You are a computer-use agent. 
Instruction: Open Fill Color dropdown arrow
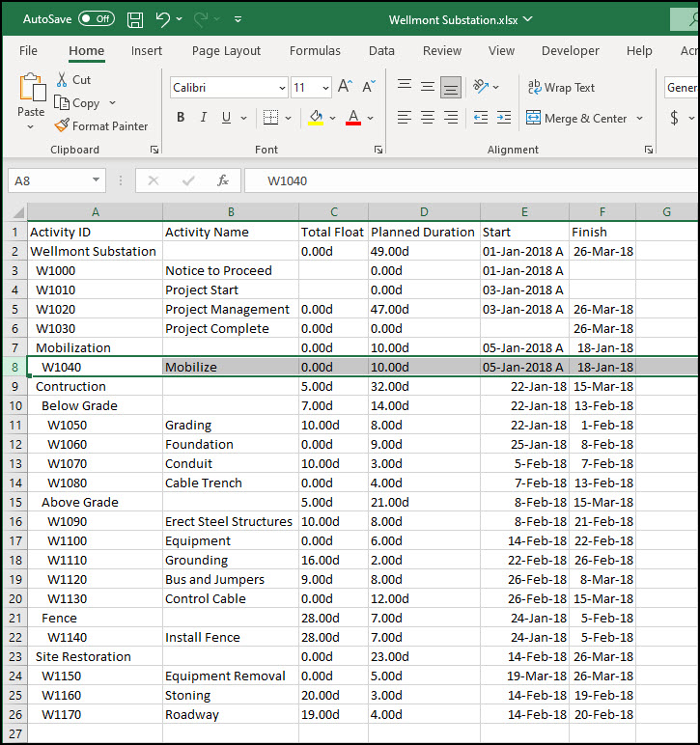tap(333, 118)
